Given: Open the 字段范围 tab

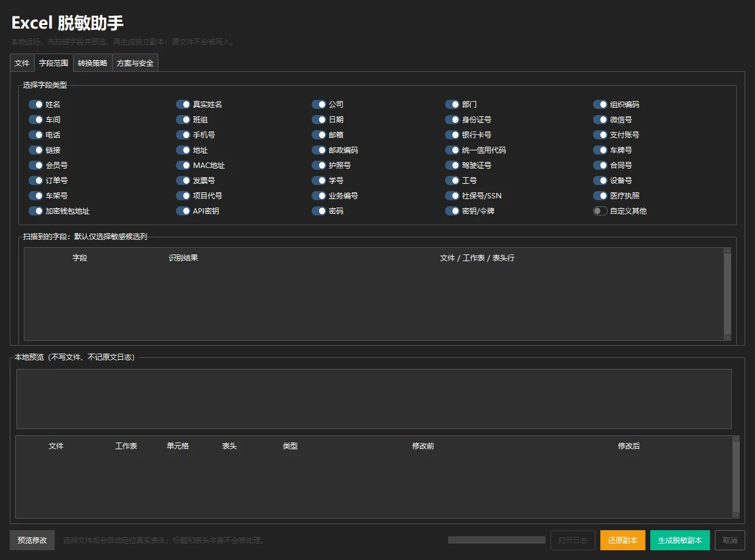Looking at the screenshot, I should pos(54,63).
